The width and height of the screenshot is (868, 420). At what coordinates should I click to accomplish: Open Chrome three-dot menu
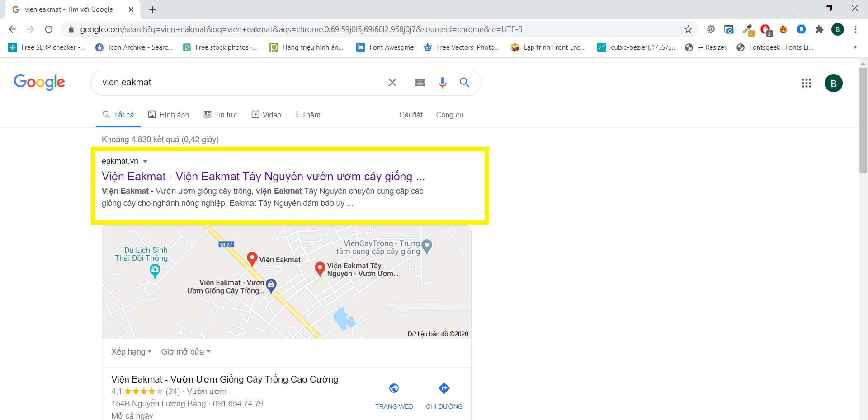[x=855, y=29]
